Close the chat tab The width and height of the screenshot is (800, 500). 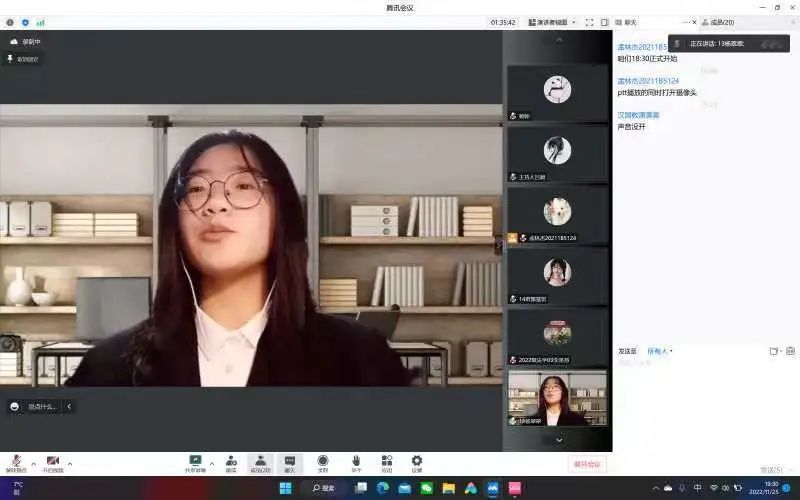694,22
